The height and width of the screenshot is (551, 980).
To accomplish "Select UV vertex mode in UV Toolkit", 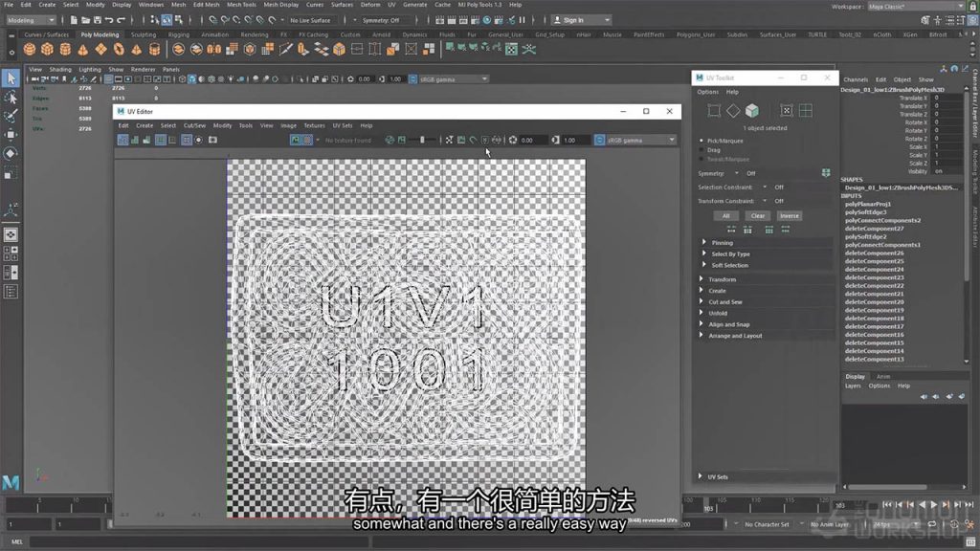I will tap(714, 111).
